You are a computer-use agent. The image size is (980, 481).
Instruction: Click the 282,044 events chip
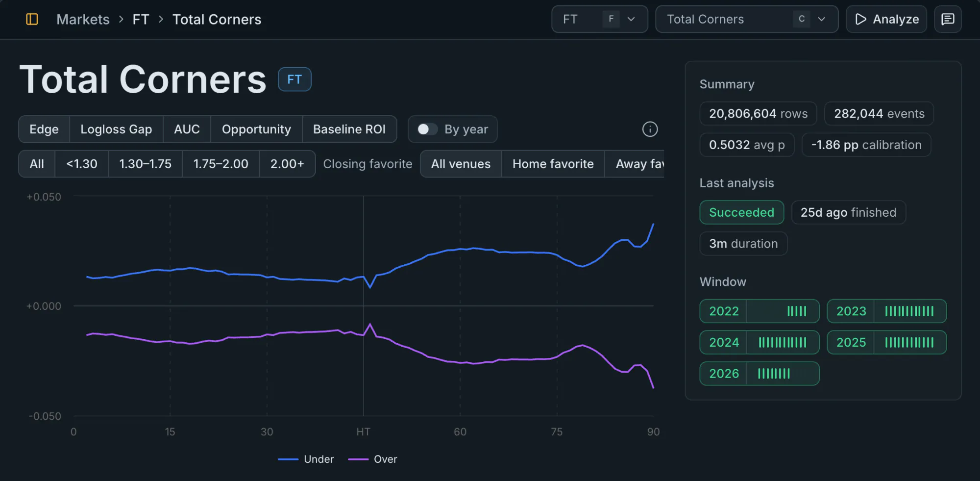[879, 114]
